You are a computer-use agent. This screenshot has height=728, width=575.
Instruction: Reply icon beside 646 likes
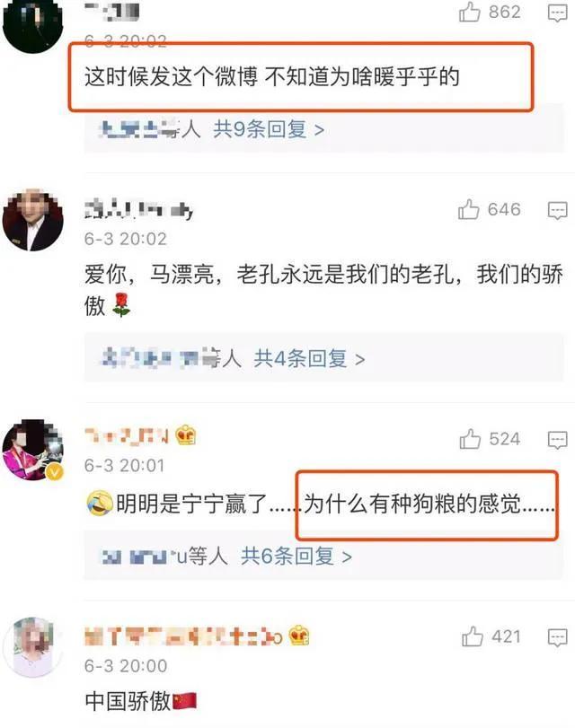click(x=557, y=211)
